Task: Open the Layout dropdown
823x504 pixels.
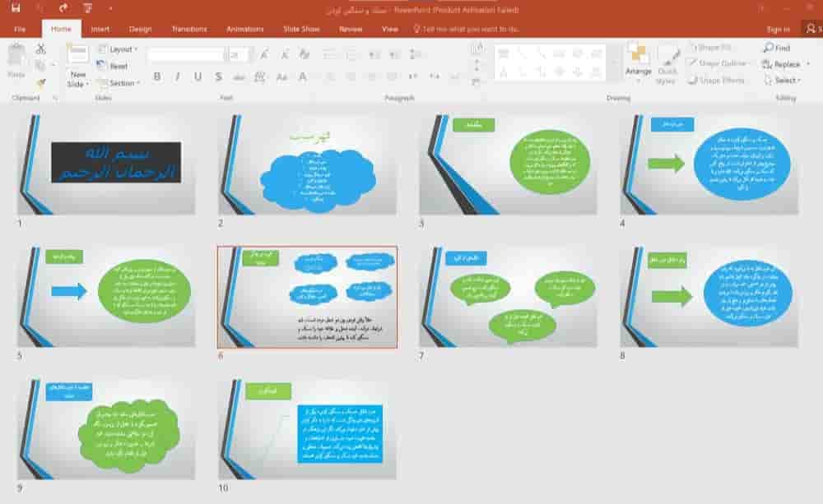Action: tap(118, 49)
